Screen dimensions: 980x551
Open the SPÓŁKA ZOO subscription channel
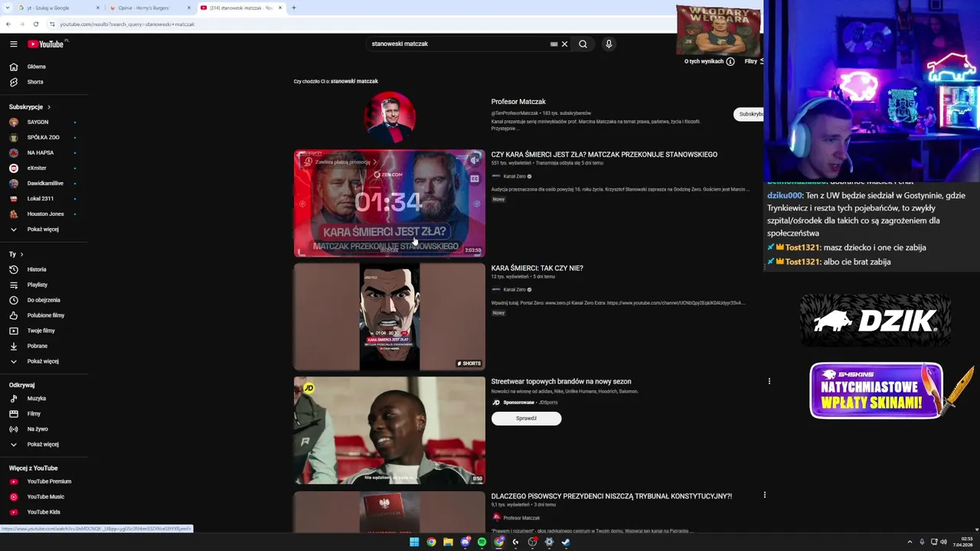coord(44,138)
